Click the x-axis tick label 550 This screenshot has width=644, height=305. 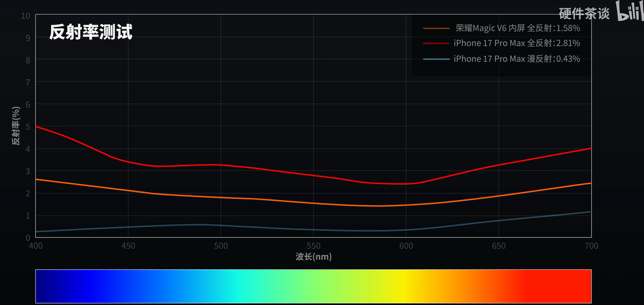click(x=314, y=246)
